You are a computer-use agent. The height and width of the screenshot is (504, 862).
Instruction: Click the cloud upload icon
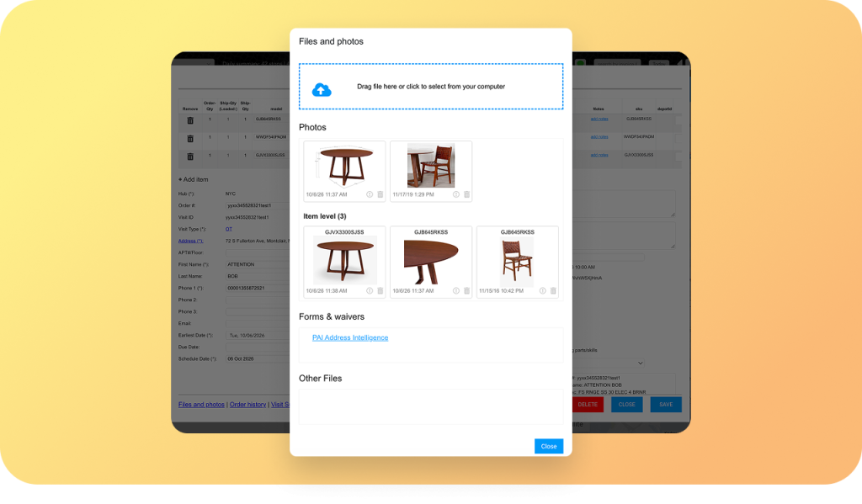pos(322,89)
